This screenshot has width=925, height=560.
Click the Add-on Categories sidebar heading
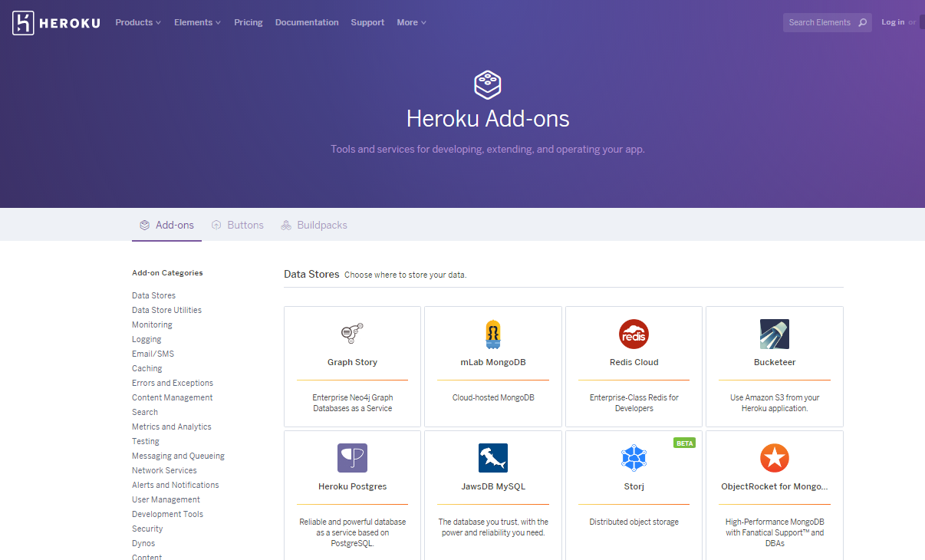[x=167, y=272]
